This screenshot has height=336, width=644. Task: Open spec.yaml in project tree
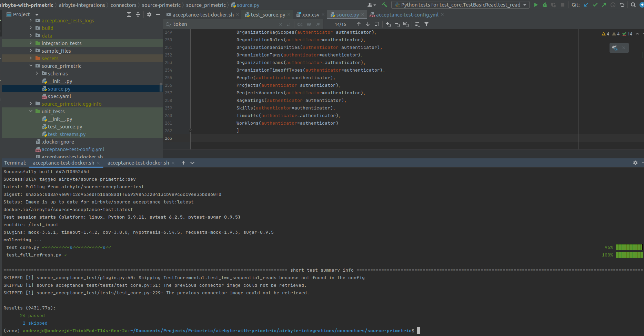point(59,96)
